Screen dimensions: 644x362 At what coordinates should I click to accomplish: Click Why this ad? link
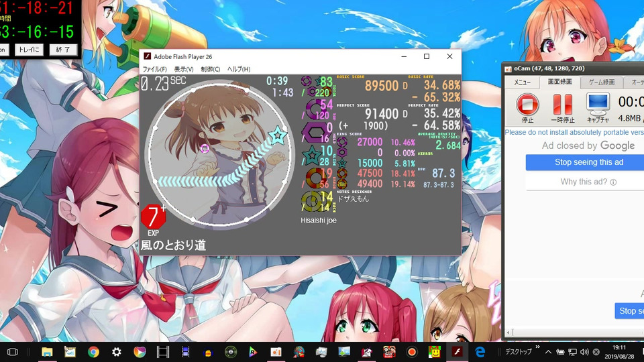(x=588, y=182)
